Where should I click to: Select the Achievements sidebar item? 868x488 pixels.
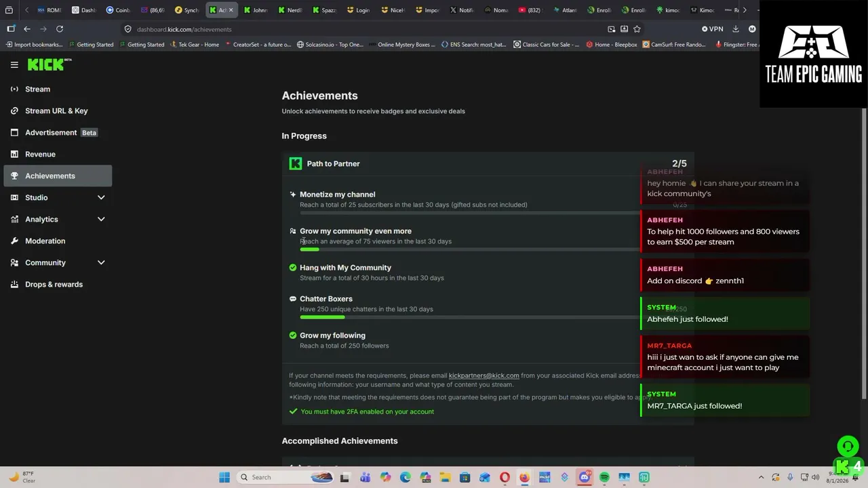(x=58, y=176)
